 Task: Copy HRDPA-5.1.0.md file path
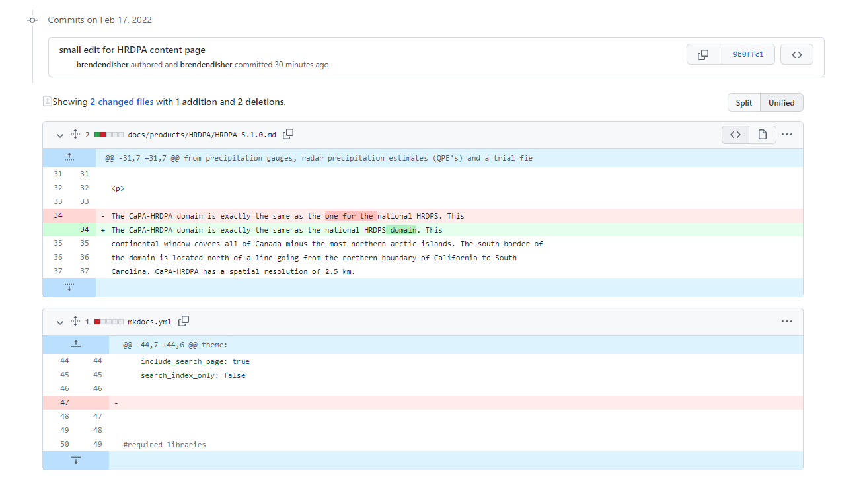tap(288, 134)
